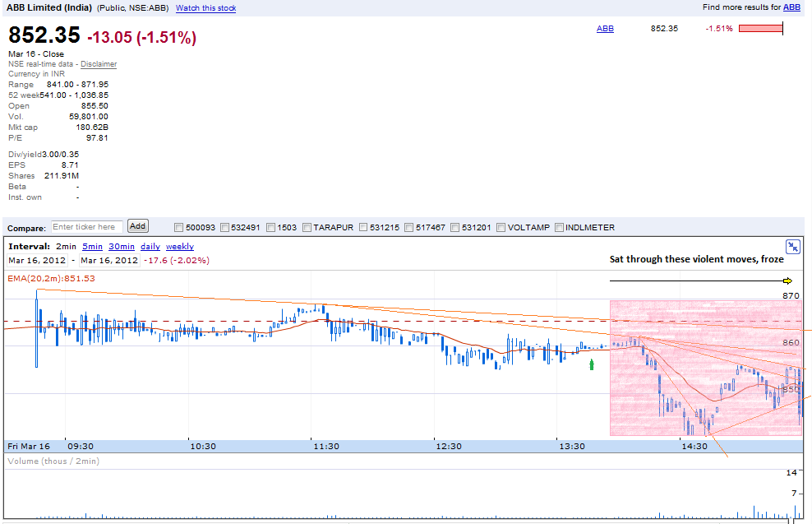Check the VOLTAMP comparison box

pos(501,228)
